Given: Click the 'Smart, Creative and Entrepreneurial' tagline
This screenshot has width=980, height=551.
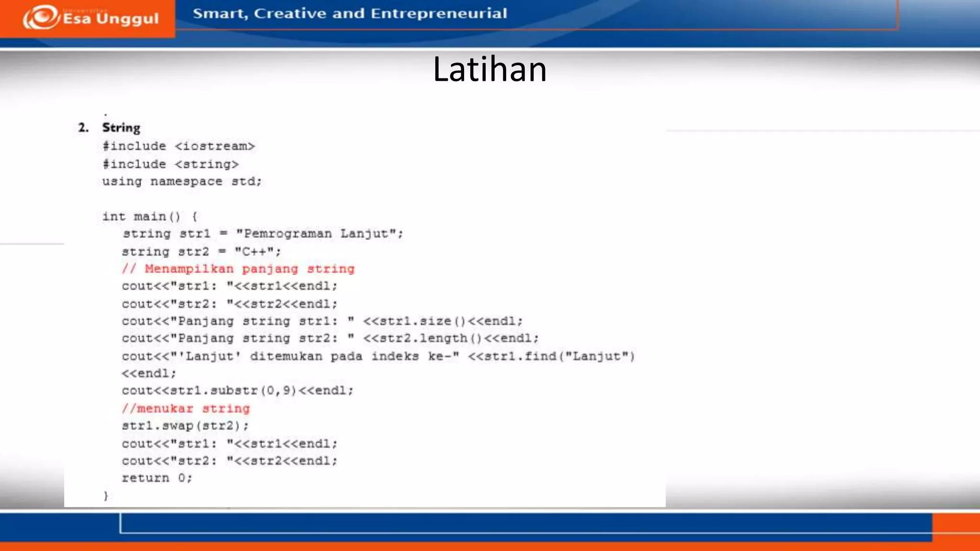Looking at the screenshot, I should pyautogui.click(x=350, y=13).
